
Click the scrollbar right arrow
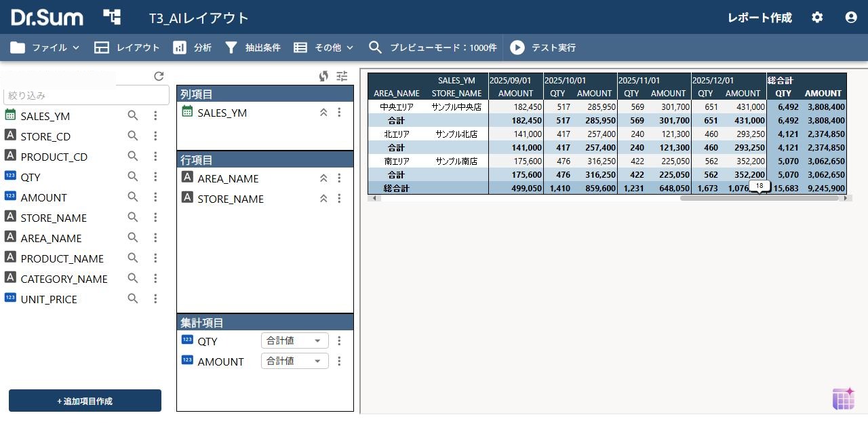pyautogui.click(x=846, y=198)
